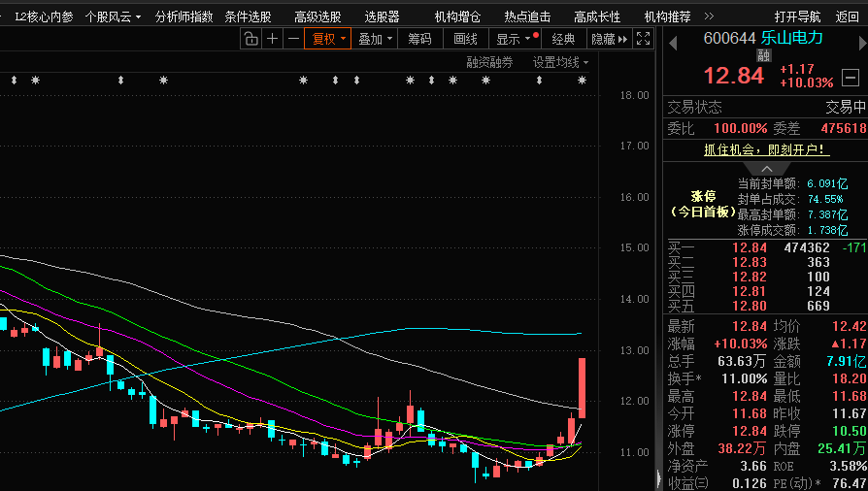
Task: Click the 打开导航 button
Action: (x=797, y=16)
